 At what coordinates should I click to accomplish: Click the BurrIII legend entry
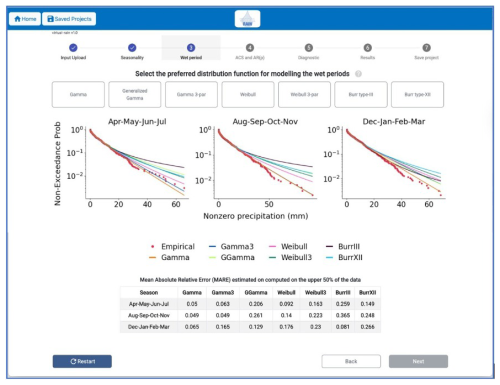coord(343,247)
